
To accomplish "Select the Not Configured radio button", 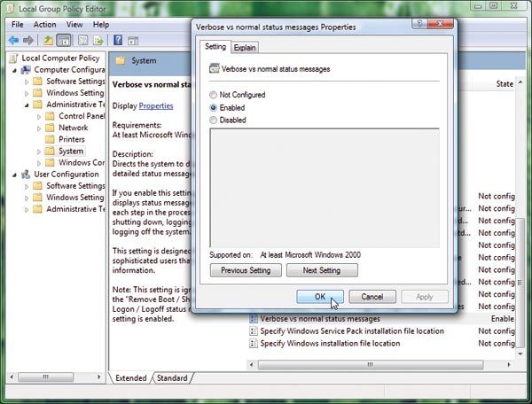I will click(x=214, y=94).
